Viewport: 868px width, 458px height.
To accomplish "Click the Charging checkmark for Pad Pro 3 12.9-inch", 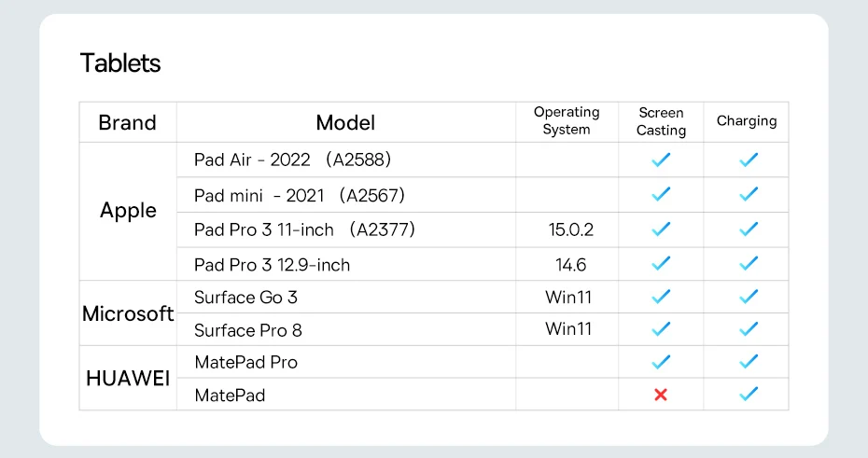I will (747, 264).
